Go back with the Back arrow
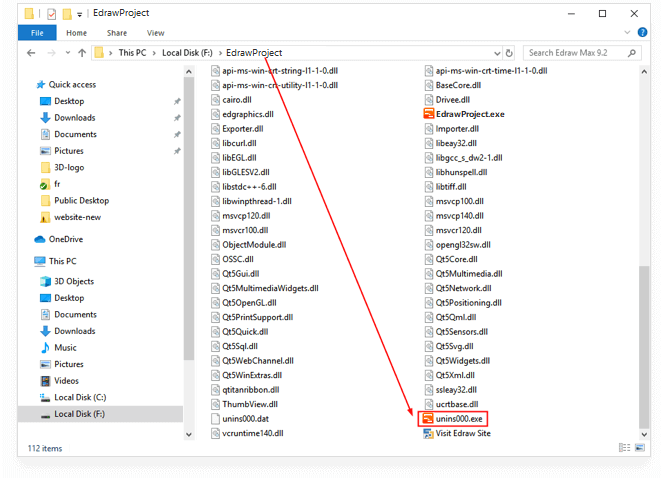This screenshot has width=661, height=478. pos(31,53)
